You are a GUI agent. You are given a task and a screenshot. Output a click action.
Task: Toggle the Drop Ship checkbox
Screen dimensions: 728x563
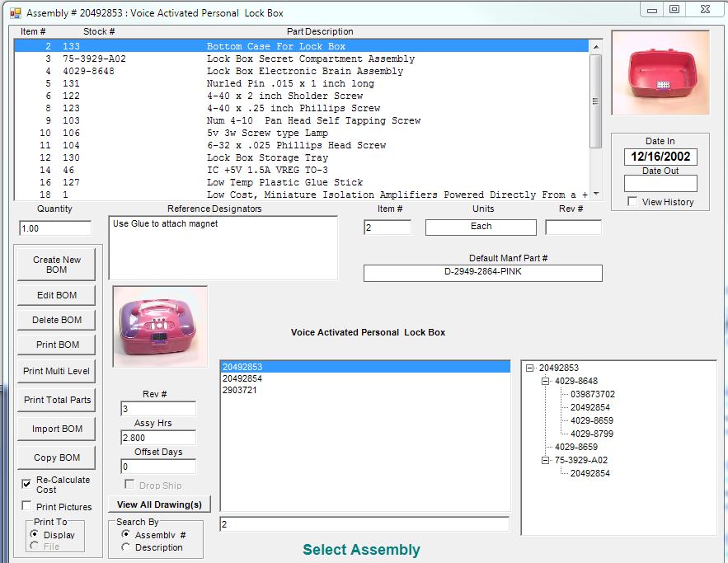coord(129,485)
